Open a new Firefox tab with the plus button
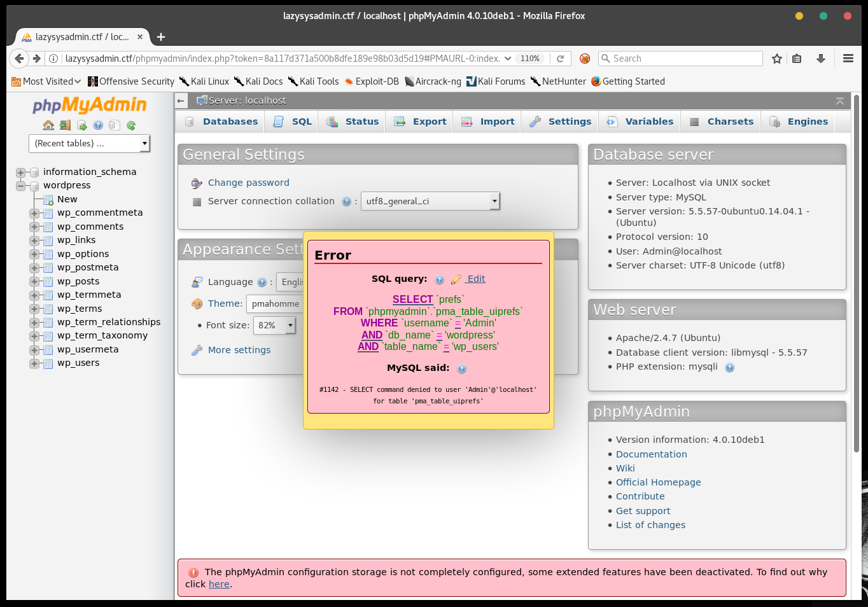868x607 pixels. tap(161, 37)
